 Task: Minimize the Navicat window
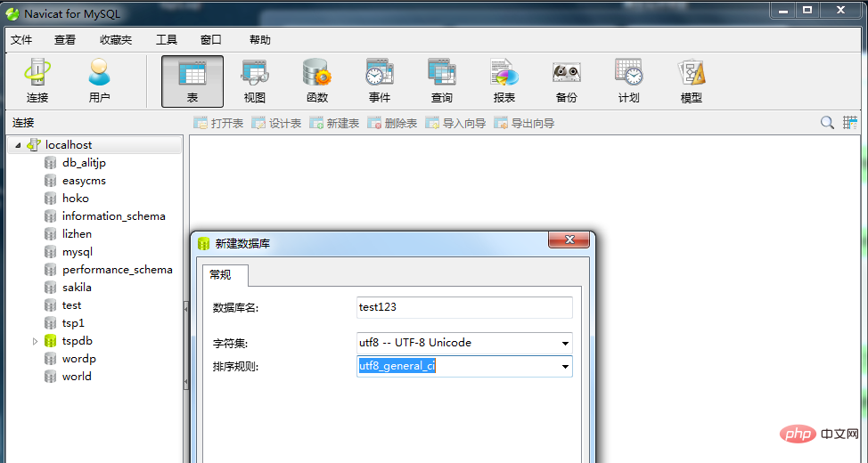pyautogui.click(x=782, y=10)
